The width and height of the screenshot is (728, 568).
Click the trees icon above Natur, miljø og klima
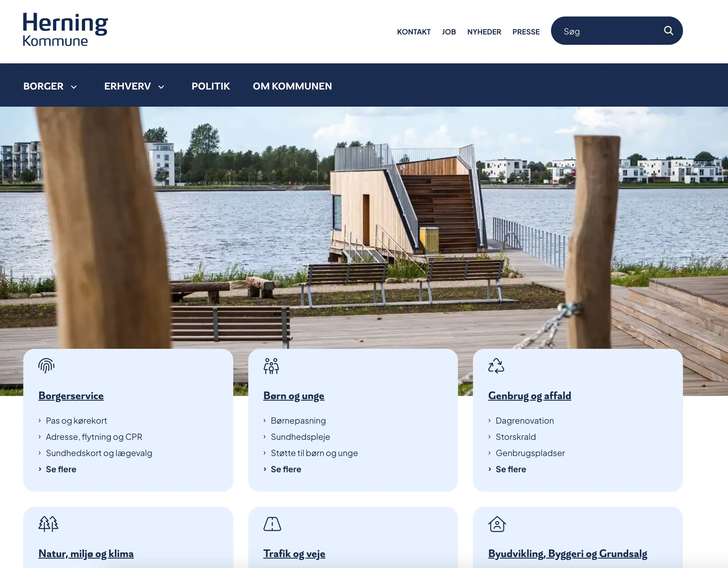click(x=48, y=524)
